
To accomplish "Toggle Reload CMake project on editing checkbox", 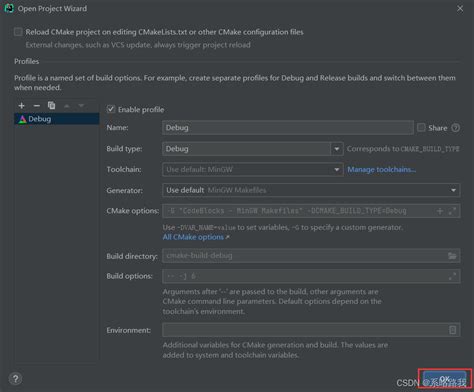I will tap(18, 32).
